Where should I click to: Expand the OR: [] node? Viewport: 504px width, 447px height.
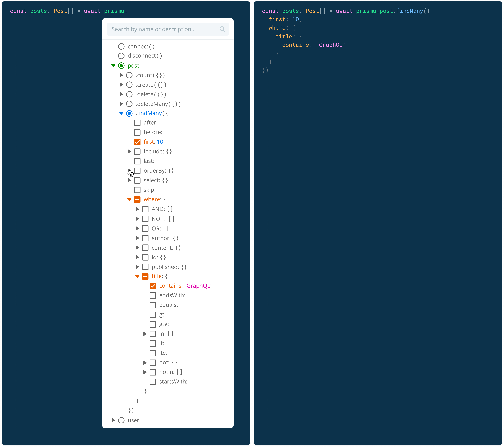pos(137,228)
